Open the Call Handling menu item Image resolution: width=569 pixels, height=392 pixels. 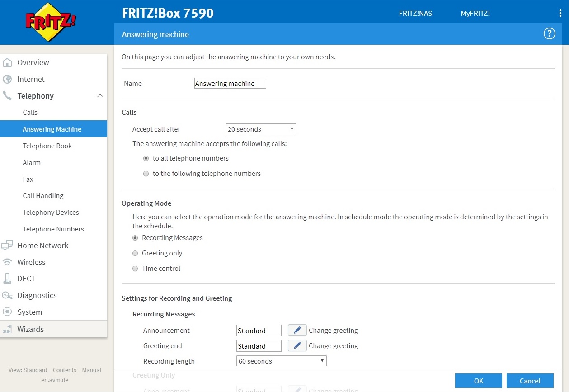(43, 195)
